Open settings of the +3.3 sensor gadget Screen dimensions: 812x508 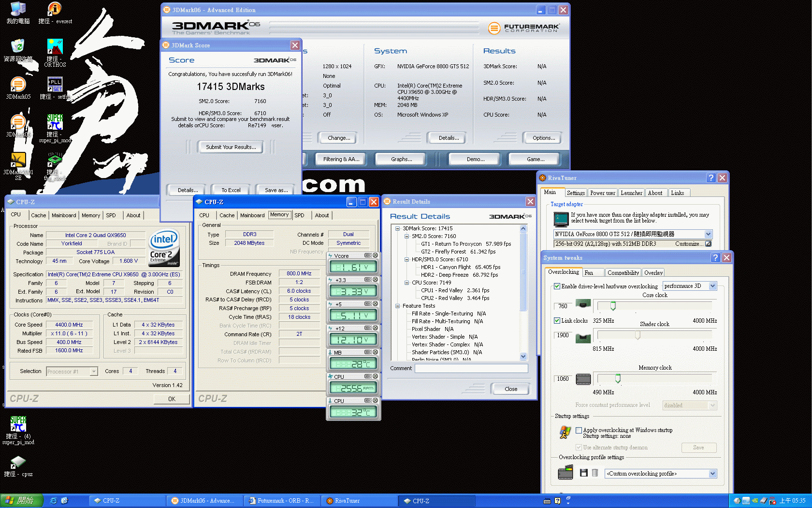click(368, 280)
